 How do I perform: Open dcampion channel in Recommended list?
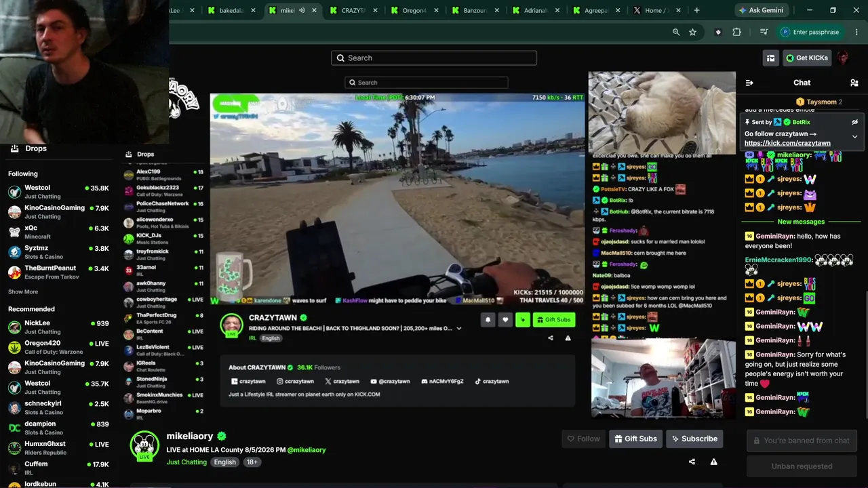click(58, 428)
